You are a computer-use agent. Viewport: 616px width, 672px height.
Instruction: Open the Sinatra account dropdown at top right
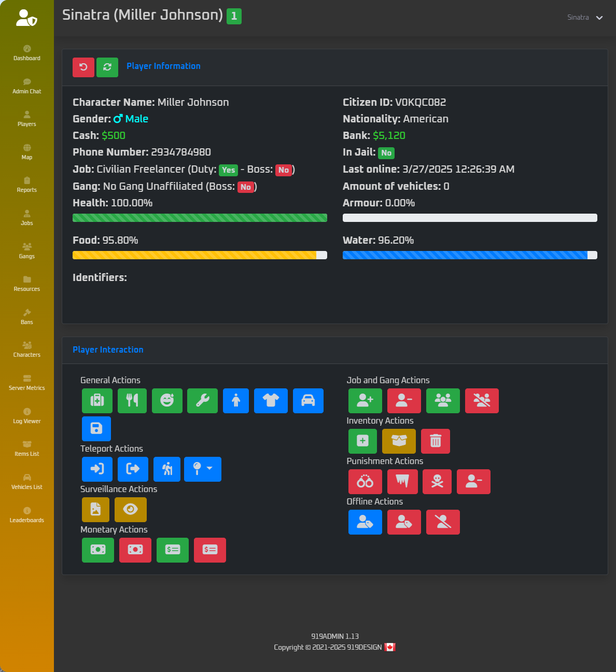[x=585, y=17]
